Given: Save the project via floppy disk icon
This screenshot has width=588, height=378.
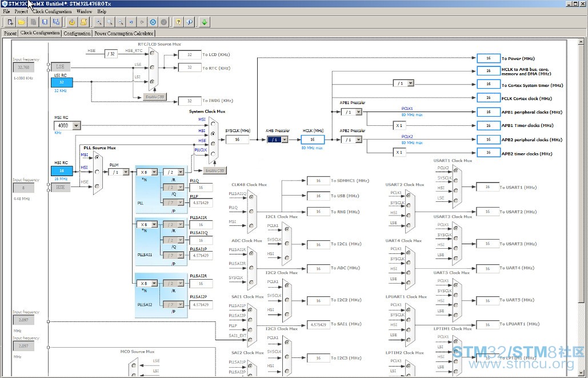Looking at the screenshot, I should (45, 22).
